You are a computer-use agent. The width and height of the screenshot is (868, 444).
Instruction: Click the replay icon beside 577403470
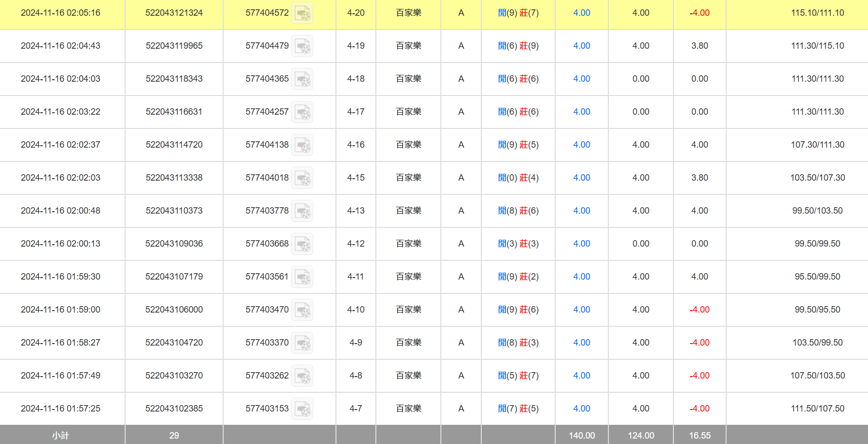(302, 310)
